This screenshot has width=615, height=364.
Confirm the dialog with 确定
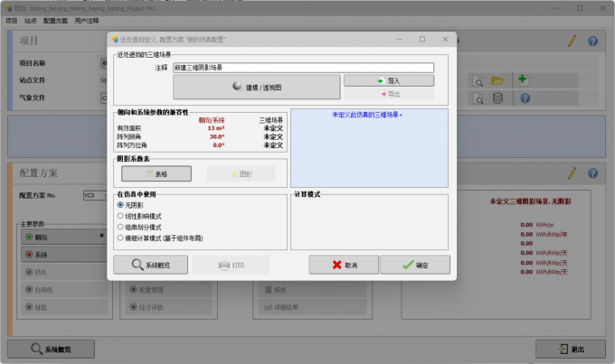pyautogui.click(x=415, y=265)
